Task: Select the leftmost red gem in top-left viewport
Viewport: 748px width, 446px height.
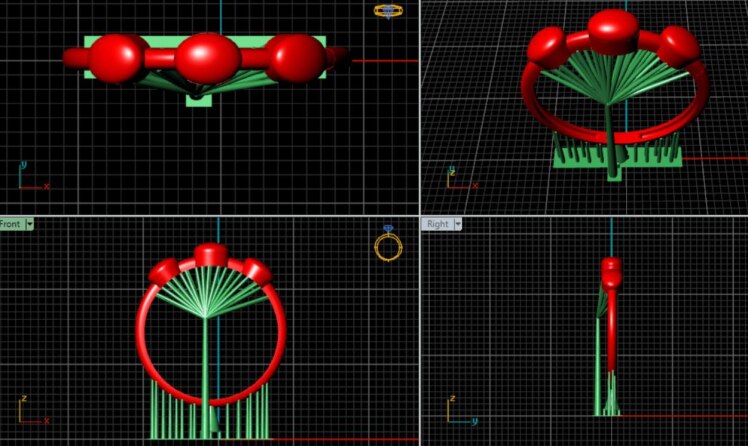Action: click(119, 57)
